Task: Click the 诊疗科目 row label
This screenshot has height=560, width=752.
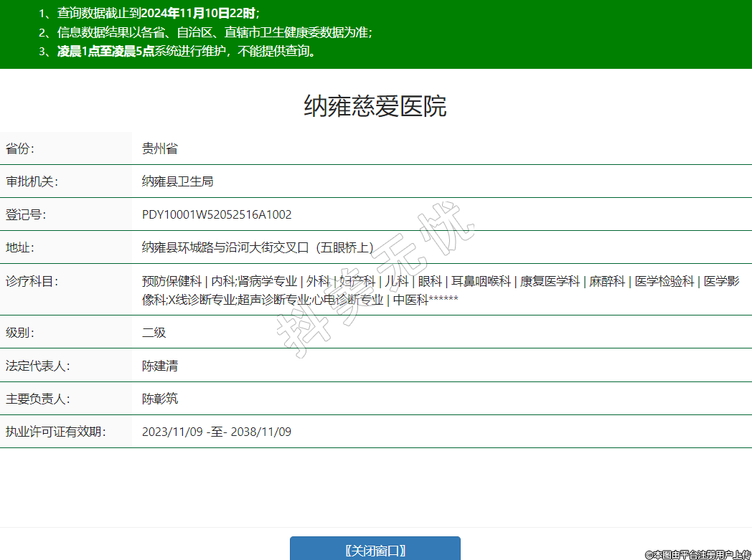Action: click(x=32, y=281)
